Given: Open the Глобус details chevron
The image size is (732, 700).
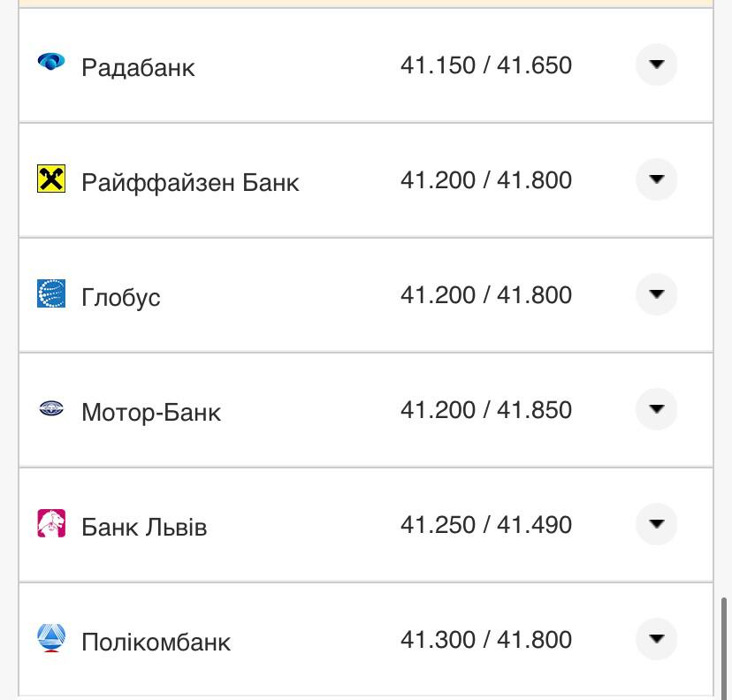Looking at the screenshot, I should [x=656, y=294].
